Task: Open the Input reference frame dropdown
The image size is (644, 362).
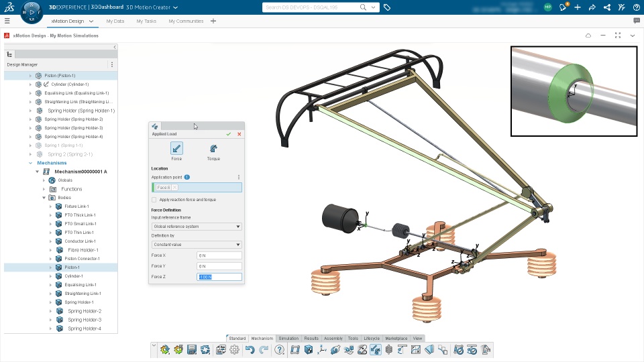Action: click(197, 227)
